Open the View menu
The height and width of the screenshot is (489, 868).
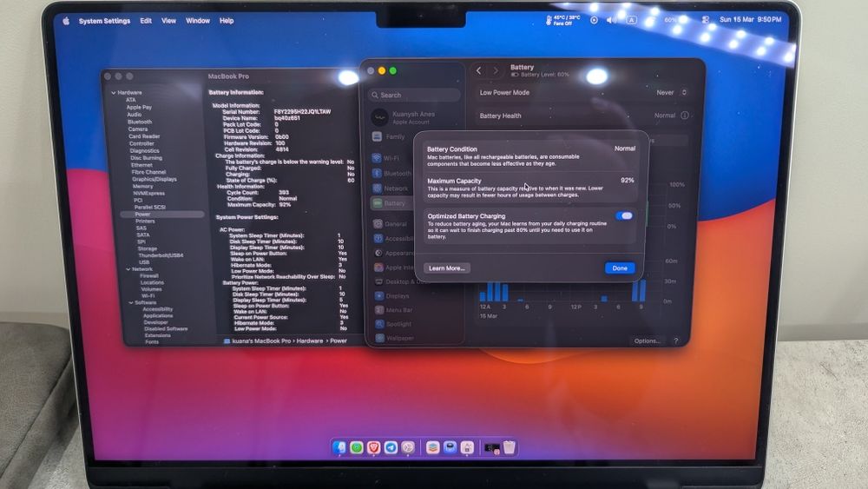pos(168,21)
